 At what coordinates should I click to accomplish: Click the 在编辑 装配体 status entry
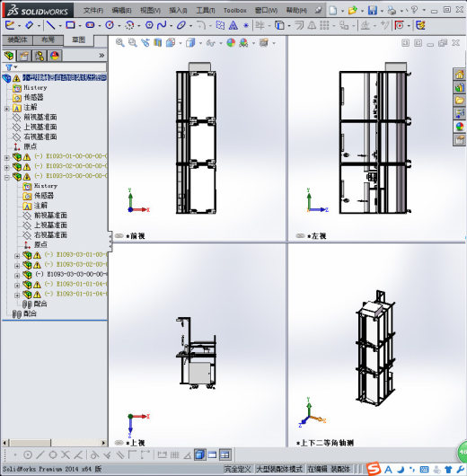click(329, 469)
